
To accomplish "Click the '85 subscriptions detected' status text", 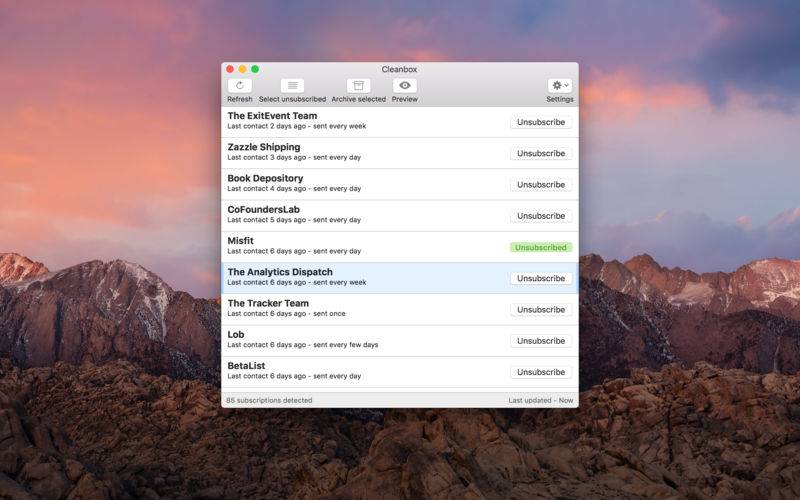I will click(269, 401).
